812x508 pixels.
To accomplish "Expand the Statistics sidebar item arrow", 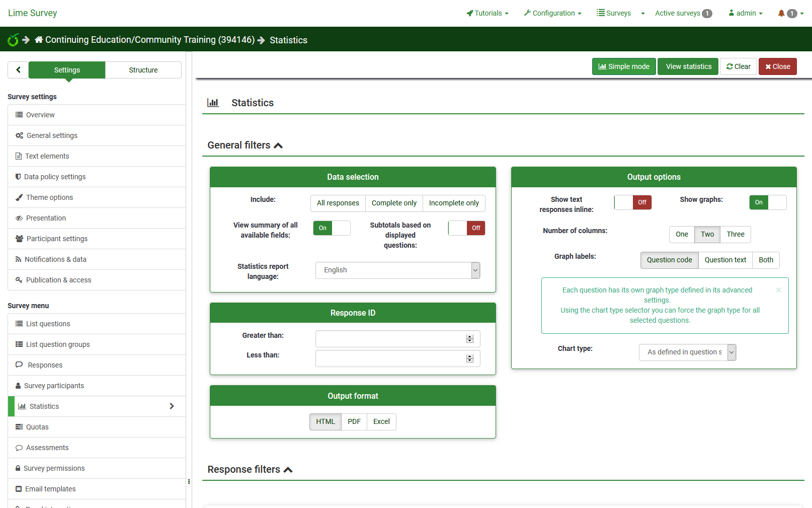I will 172,406.
